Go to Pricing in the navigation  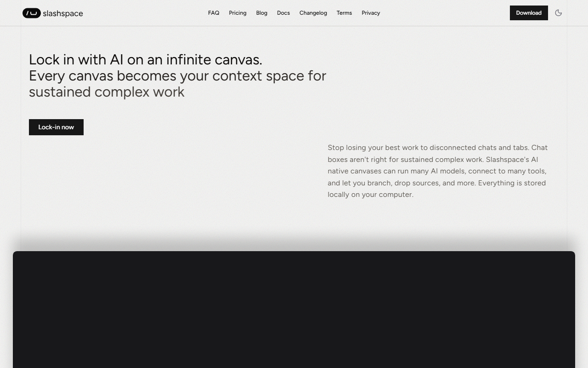click(x=237, y=13)
